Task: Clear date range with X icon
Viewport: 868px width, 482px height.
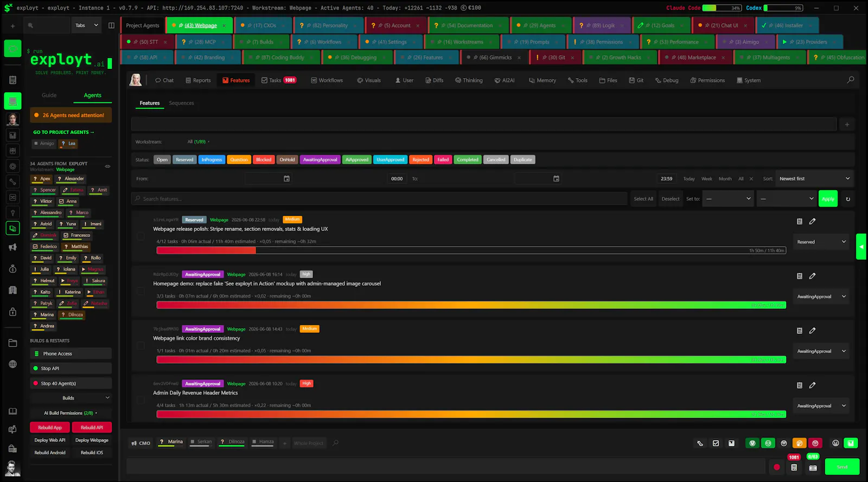Action: pos(751,178)
